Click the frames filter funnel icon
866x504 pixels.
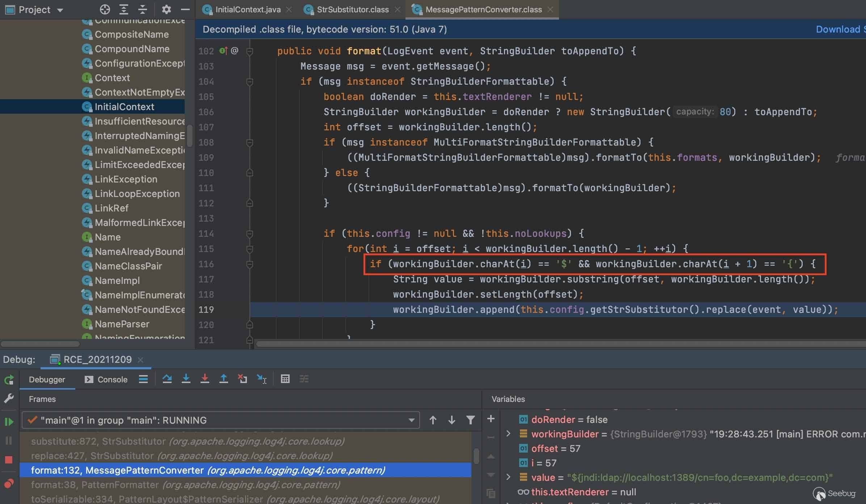tap(470, 420)
